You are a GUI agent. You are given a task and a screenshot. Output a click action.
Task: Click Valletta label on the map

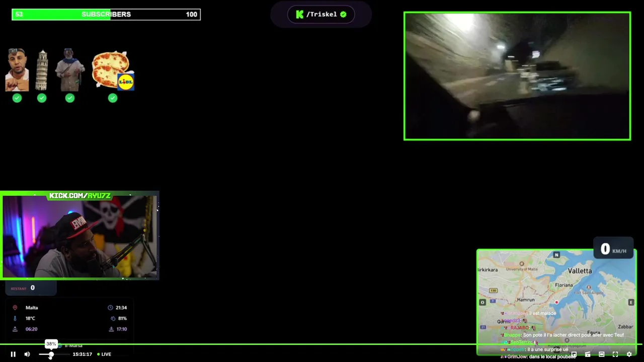pyautogui.click(x=580, y=271)
